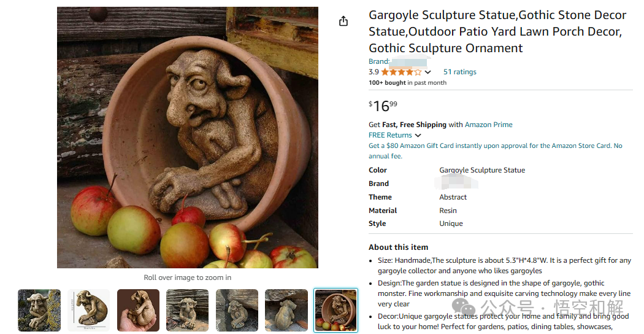Click the main gargoyle product image
644x334 pixels.
click(188, 138)
